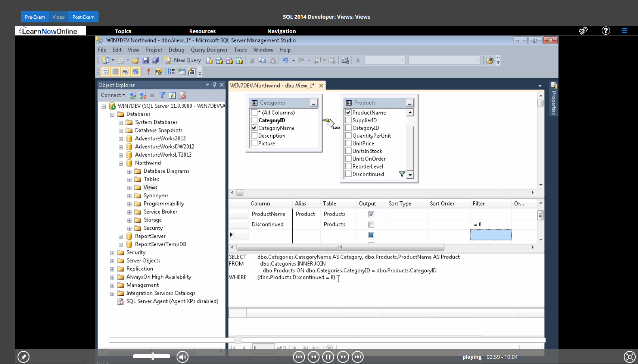The width and height of the screenshot is (638, 364).
Task: Check the CategoryID box in Categories table
Action: click(254, 120)
